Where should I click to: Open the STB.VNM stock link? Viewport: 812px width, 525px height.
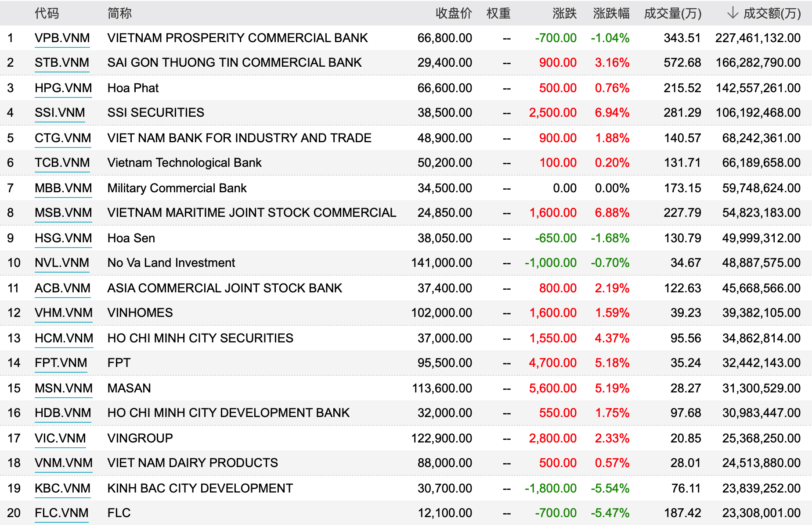click(62, 63)
